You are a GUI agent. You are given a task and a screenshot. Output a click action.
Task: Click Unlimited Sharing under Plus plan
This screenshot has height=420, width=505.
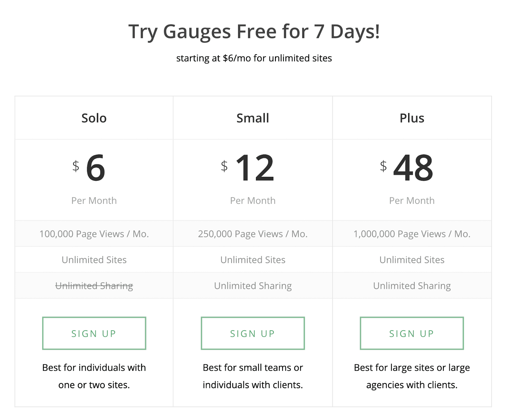(411, 285)
